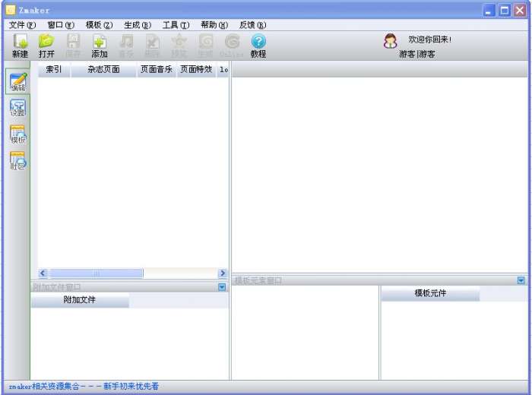Close the Zmaker window
Image resolution: width=532 pixels, height=395 pixels.
click(520, 11)
